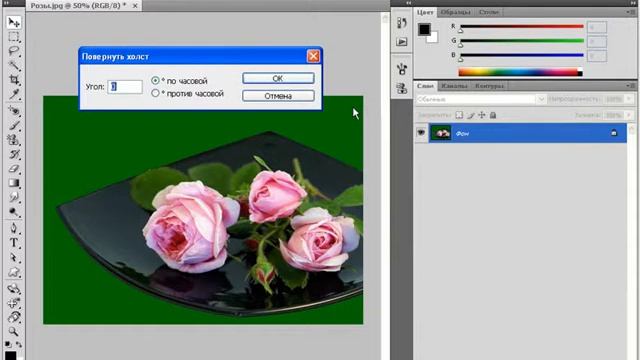This screenshot has height=360, width=640.
Task: Expand the icon dock using double arrows
Action: [409, 3]
